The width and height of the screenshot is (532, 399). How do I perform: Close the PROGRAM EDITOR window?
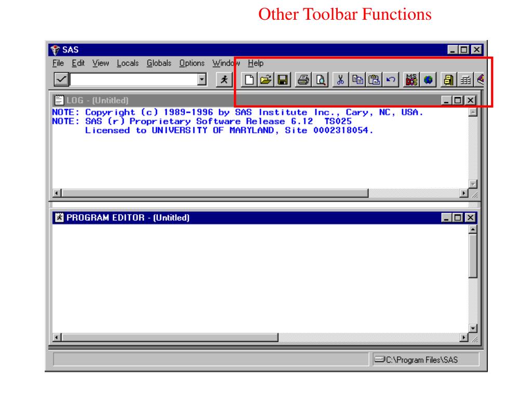pos(470,218)
